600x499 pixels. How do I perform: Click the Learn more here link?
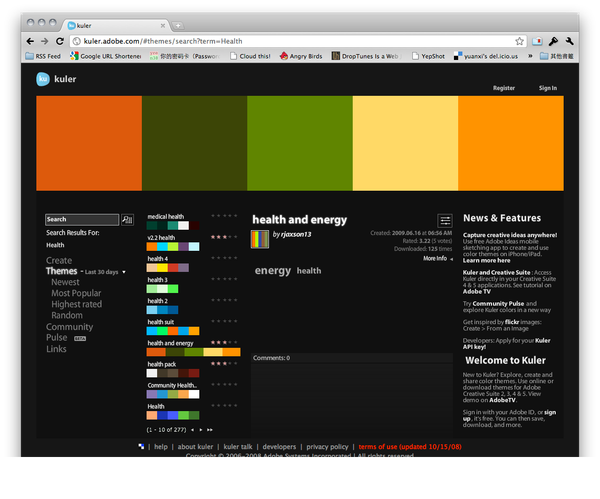click(x=486, y=261)
